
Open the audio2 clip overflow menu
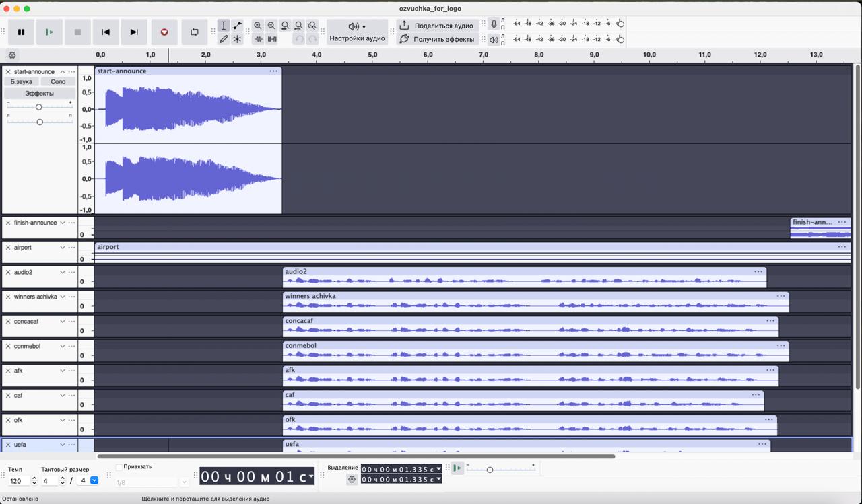point(759,272)
